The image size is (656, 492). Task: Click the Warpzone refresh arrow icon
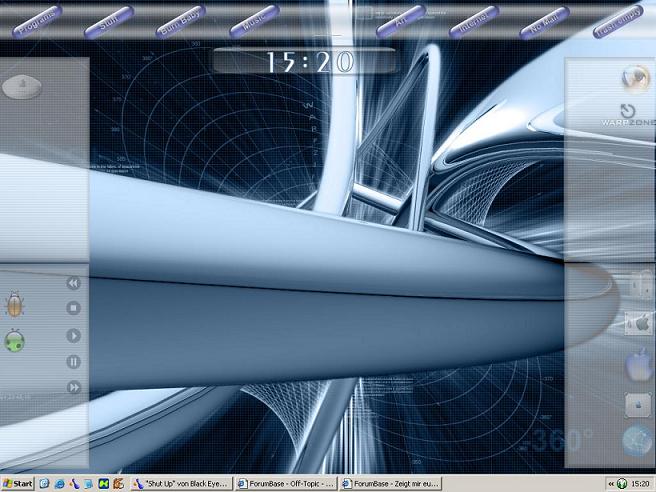click(628, 111)
